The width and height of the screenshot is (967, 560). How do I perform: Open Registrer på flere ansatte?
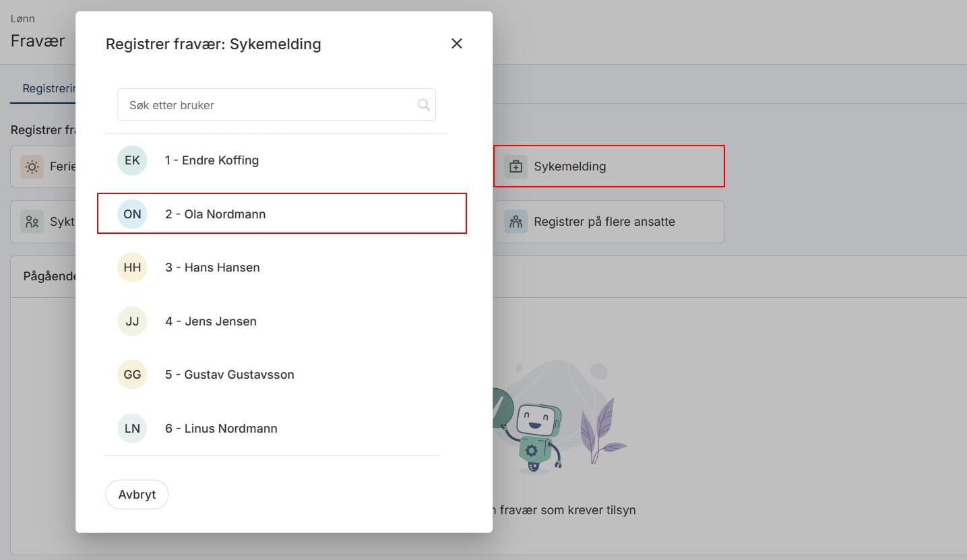click(609, 222)
